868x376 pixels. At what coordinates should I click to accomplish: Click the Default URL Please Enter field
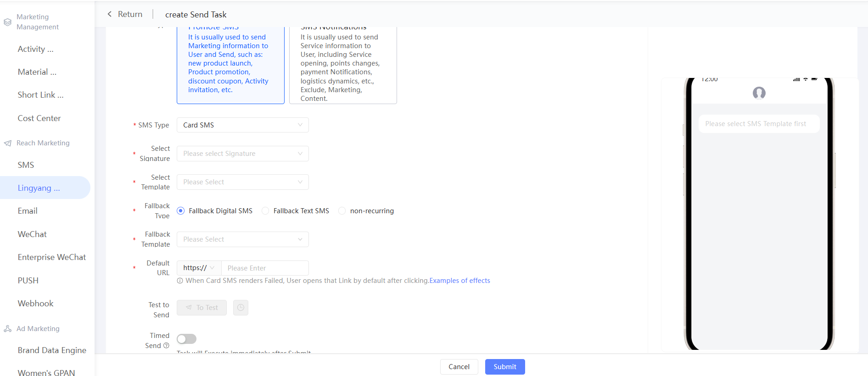coord(265,268)
